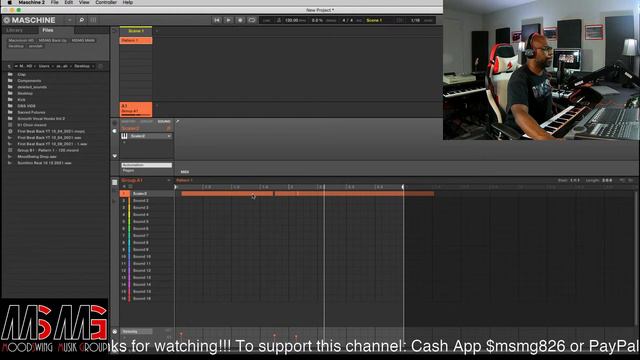640x360 pixels.
Task: Toggle the loop button in the transport
Action: point(252,20)
